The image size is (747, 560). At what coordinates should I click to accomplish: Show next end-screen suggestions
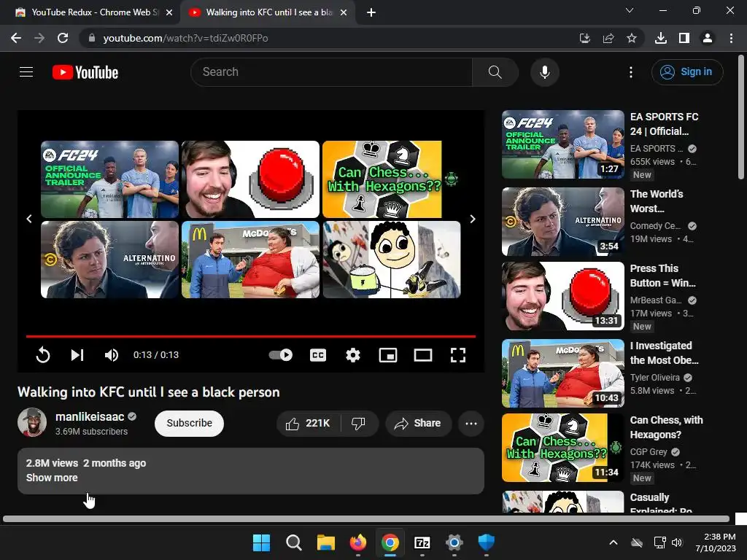point(472,219)
